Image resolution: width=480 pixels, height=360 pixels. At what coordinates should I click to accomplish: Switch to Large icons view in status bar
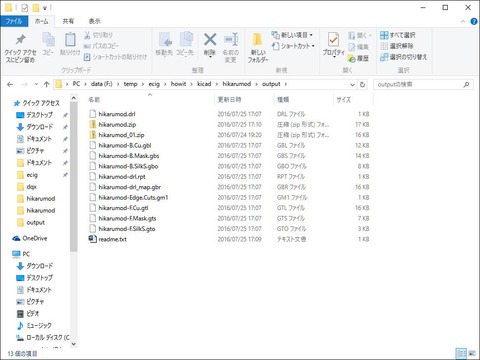(472, 354)
